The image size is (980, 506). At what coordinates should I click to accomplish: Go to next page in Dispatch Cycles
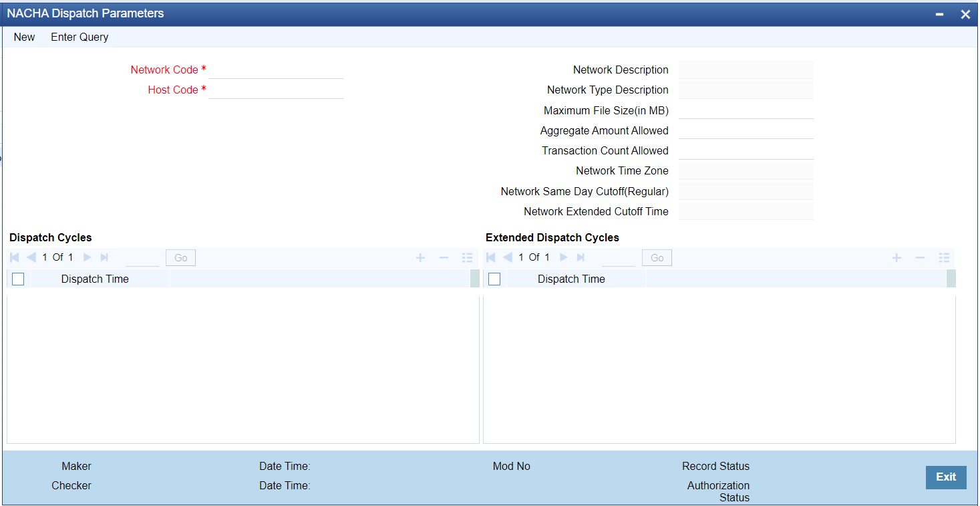(87, 257)
